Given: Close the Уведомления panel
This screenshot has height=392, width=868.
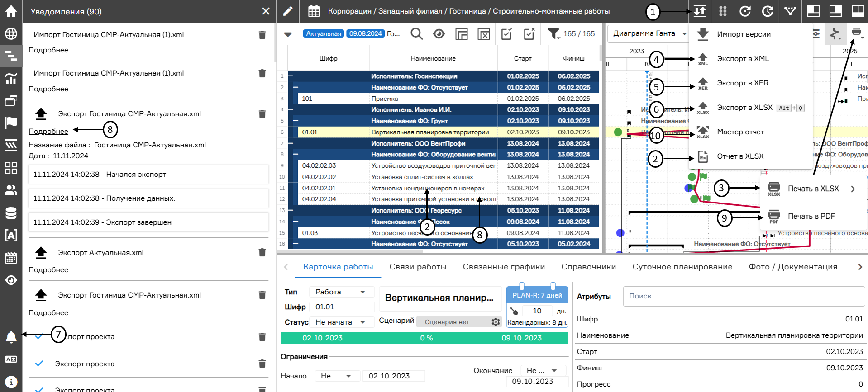Looking at the screenshot, I should pos(266,11).
